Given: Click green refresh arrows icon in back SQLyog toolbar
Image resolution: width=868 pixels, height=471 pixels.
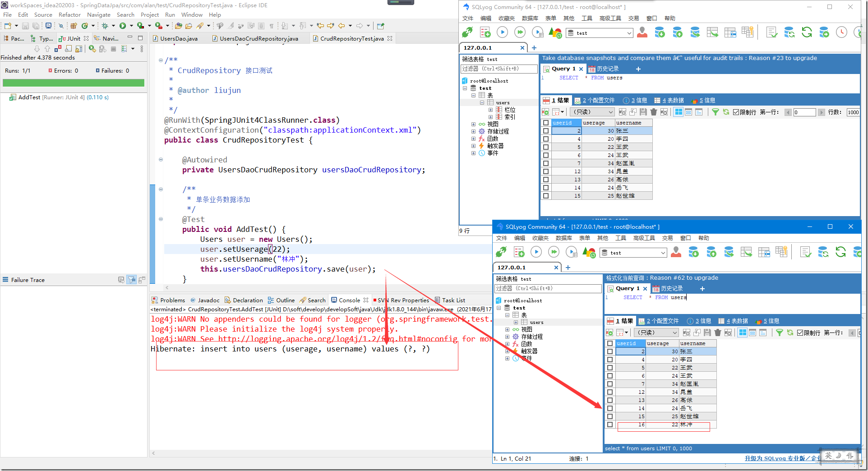Looking at the screenshot, I should [x=807, y=32].
